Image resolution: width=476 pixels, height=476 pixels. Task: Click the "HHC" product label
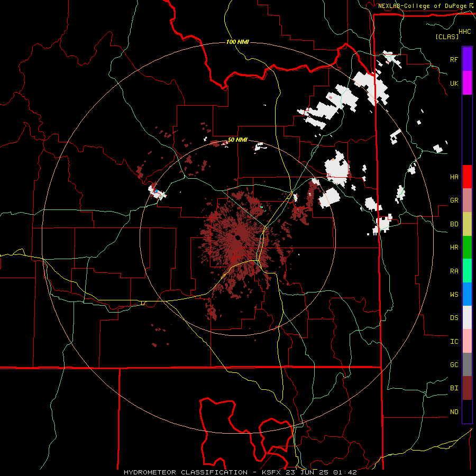[x=465, y=32]
